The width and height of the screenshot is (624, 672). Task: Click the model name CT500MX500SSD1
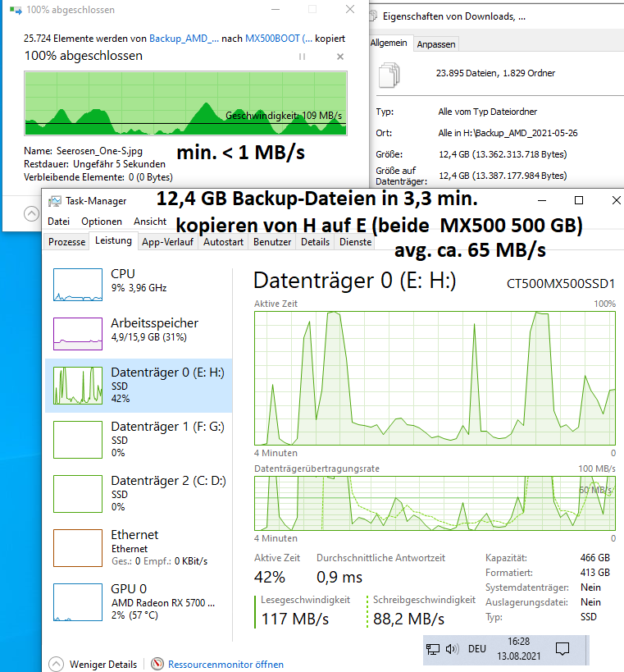point(561,284)
